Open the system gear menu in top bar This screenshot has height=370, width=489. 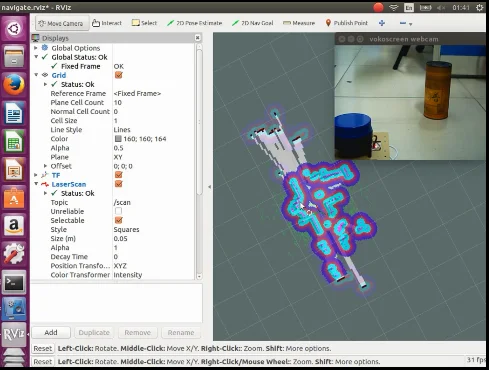point(479,7)
